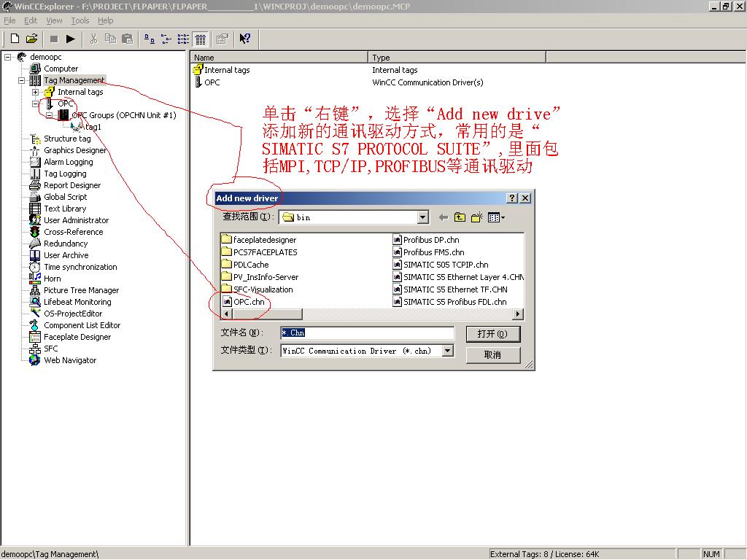Viewport: 747px width, 560px height.
Task: Open Picture Tree Manager
Action: tap(82, 290)
